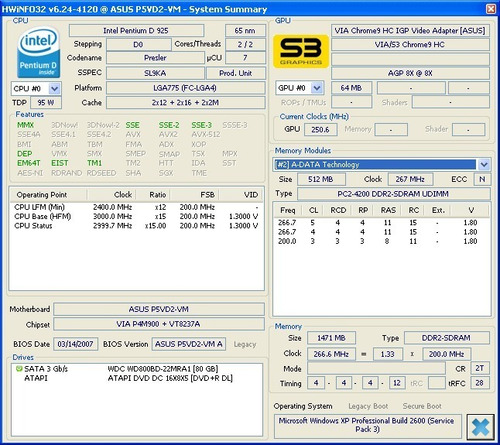Click the DEP feature label

pyautogui.click(x=25, y=154)
